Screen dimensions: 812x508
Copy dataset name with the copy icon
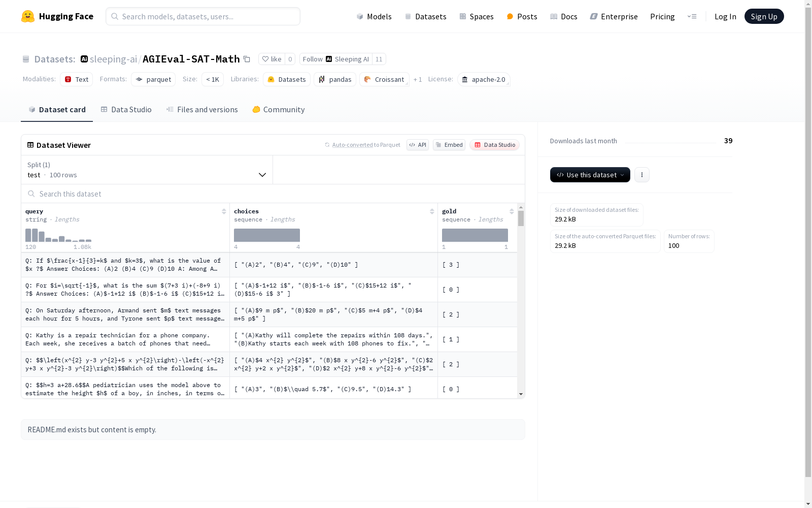pos(247,59)
